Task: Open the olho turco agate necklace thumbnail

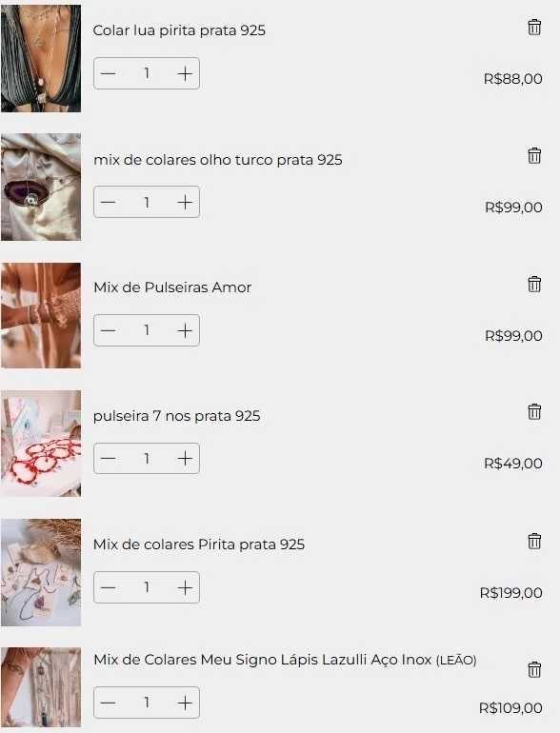Action: pos(41,187)
